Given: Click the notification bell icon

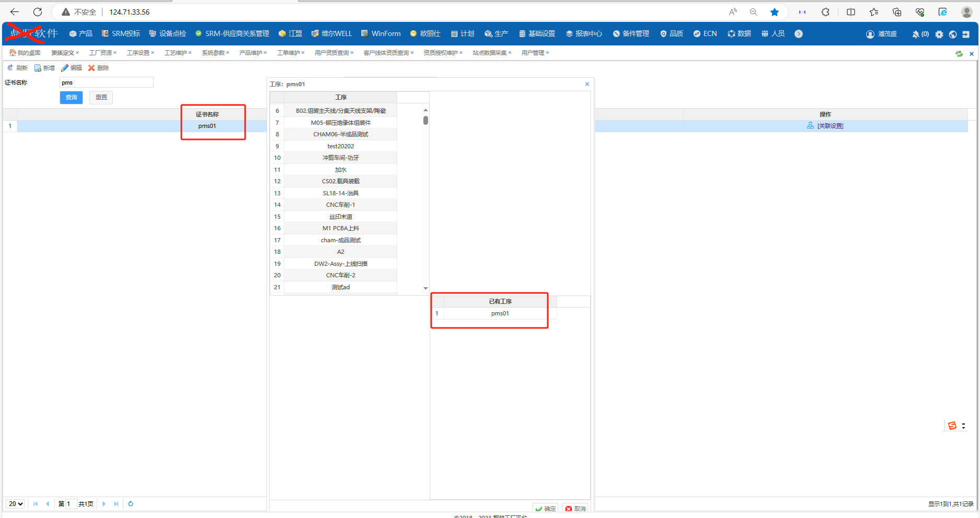Looking at the screenshot, I should [916, 34].
